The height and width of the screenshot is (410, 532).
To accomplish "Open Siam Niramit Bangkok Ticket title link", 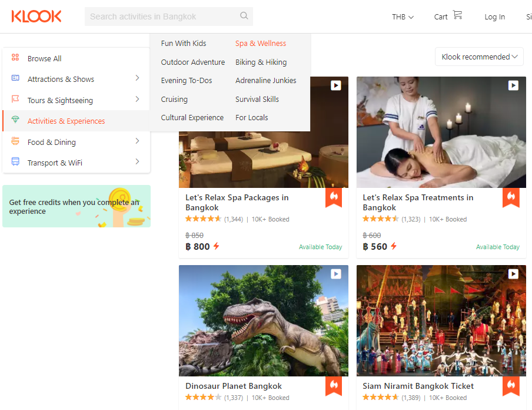I will pyautogui.click(x=418, y=386).
